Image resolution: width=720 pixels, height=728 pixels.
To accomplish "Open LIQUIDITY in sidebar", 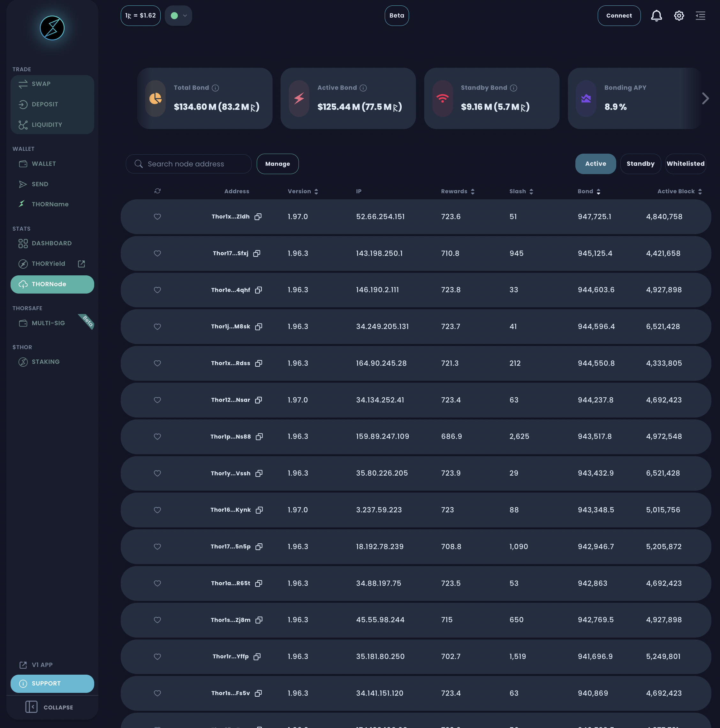I will (52, 125).
